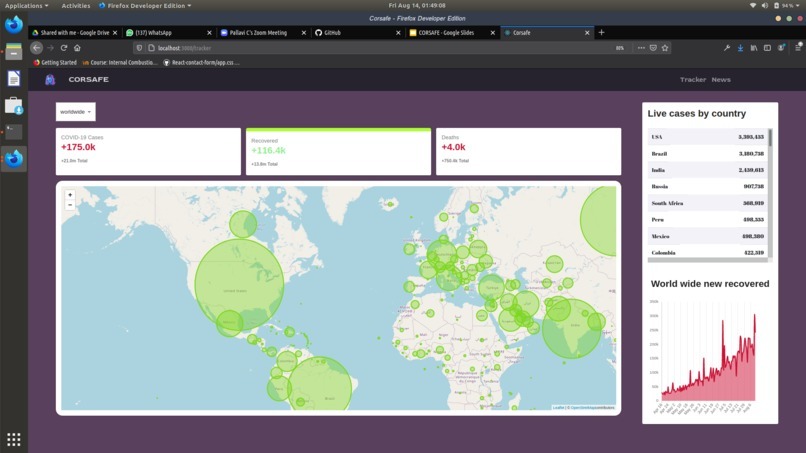The width and height of the screenshot is (806, 453).
Task: Open the system status menu
Action: click(x=776, y=6)
